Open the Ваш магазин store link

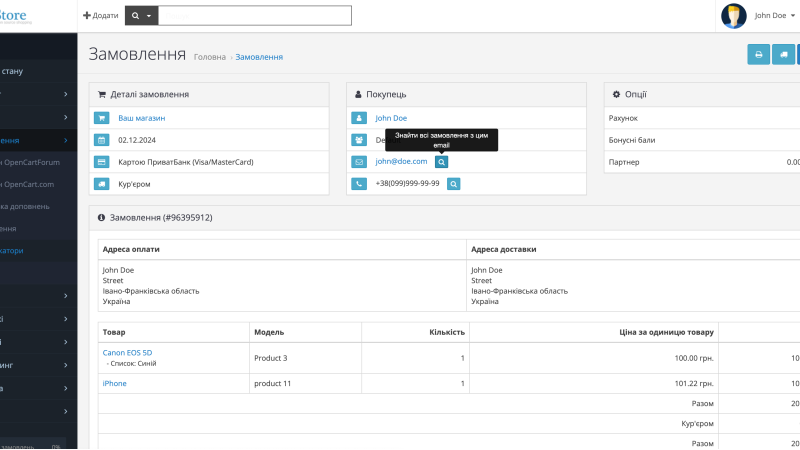click(142, 118)
